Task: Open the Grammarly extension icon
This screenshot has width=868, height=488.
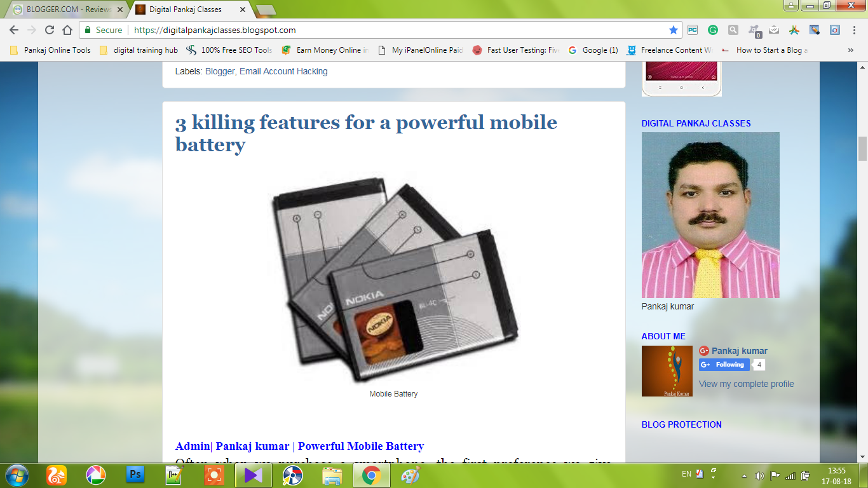Action: (x=713, y=30)
